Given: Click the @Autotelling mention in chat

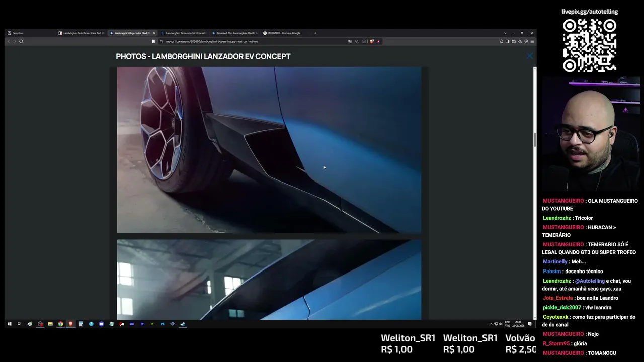Looking at the screenshot, I should click(x=590, y=281).
